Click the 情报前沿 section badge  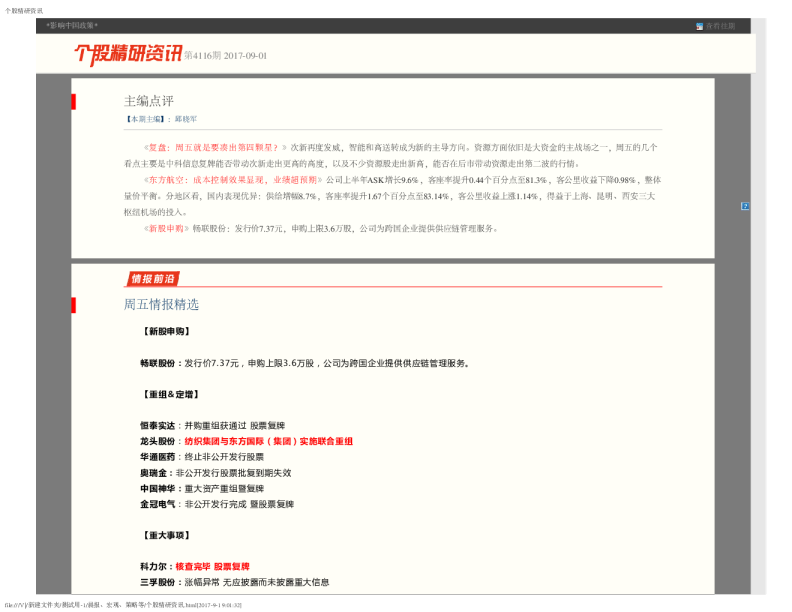[153, 279]
